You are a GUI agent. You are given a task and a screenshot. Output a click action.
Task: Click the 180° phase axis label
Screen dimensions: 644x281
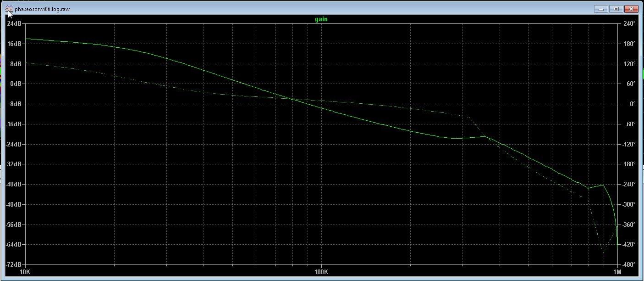tap(629, 44)
